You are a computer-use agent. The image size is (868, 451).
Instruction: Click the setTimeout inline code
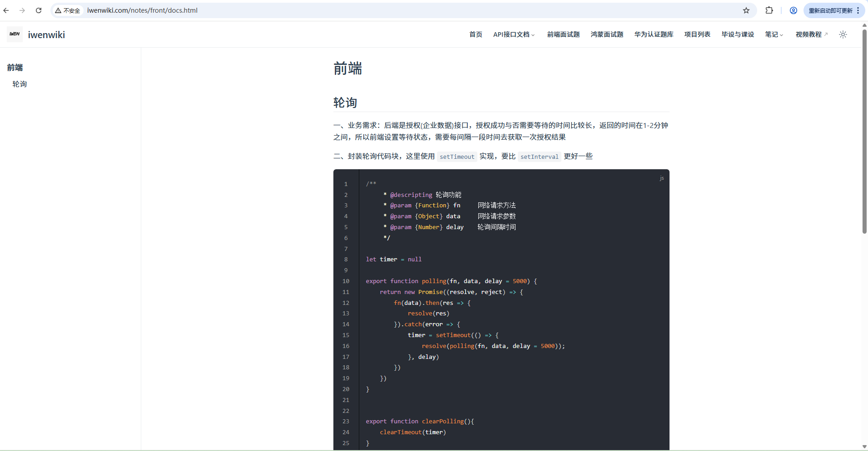(457, 157)
